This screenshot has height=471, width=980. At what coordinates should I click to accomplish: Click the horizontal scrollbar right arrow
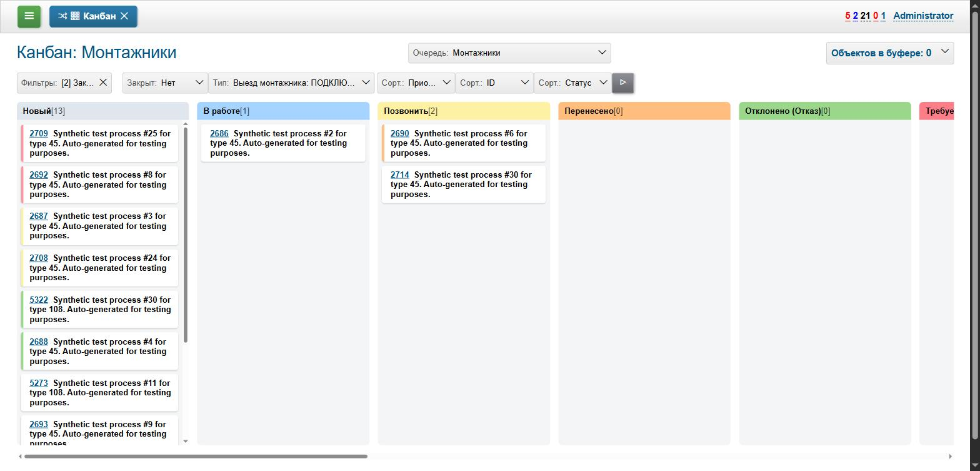point(951,457)
